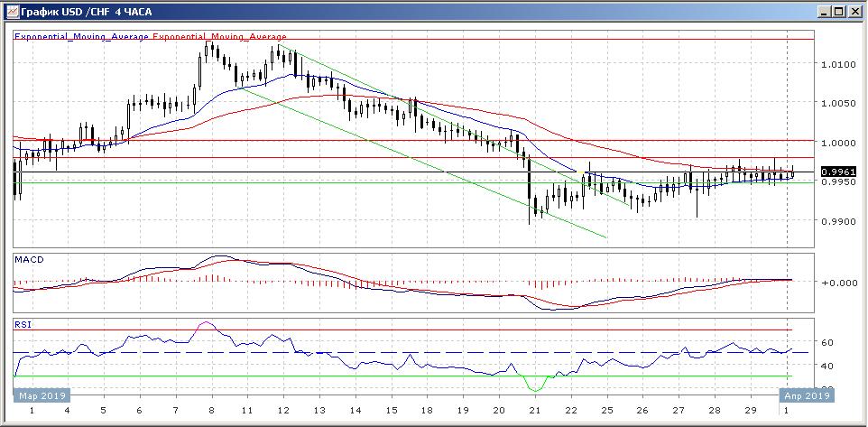Click the title text График USD/CHF 4 ЧАСА
Viewport: 868px width, 427px height.
click(x=87, y=12)
